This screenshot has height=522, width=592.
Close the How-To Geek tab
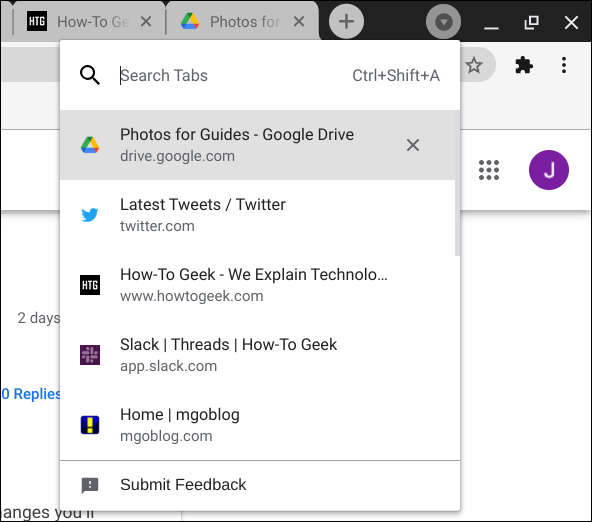146,22
